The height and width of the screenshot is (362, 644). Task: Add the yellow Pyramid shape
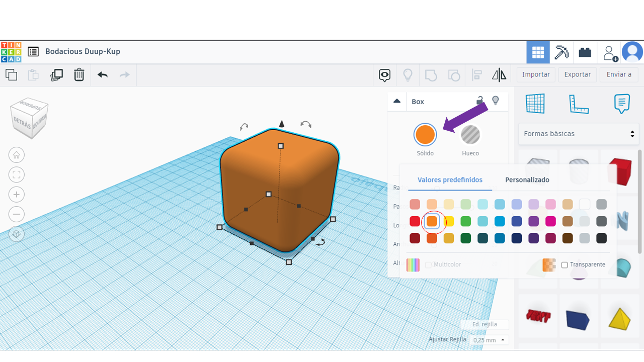coord(619,318)
